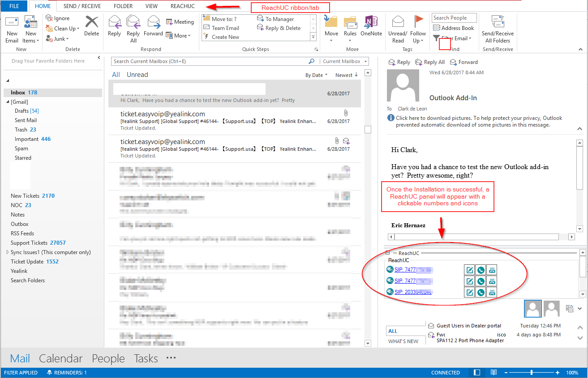The height and width of the screenshot is (378, 588).
Task: Click the people pane view toggle icon
Action: click(x=570, y=308)
